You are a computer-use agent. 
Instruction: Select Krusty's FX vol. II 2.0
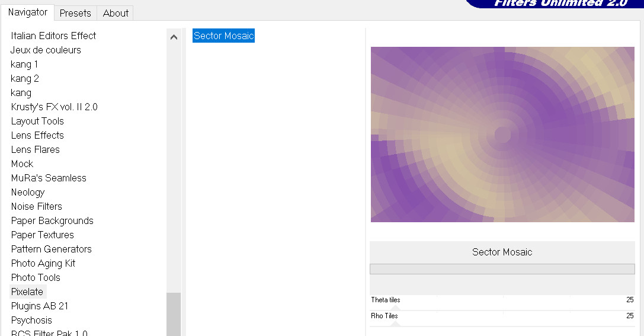pyautogui.click(x=54, y=107)
